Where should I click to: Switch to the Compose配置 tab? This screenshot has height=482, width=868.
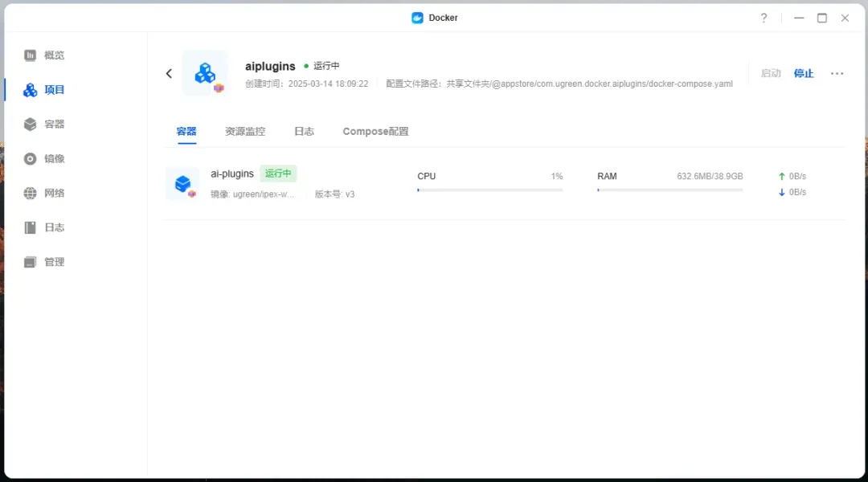[x=375, y=132]
